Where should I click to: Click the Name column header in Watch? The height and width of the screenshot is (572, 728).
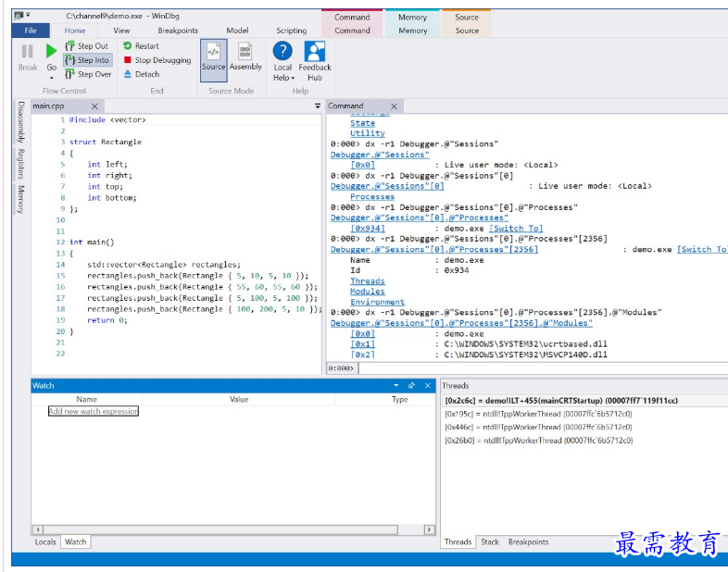click(x=87, y=400)
